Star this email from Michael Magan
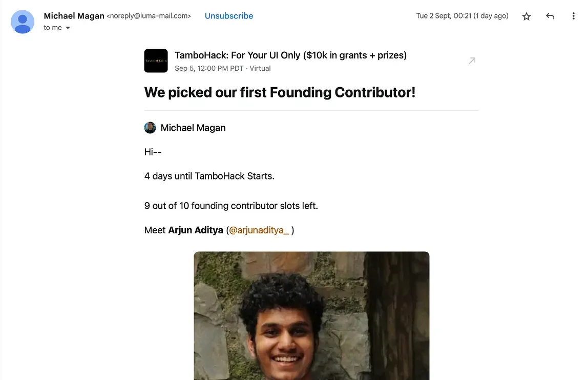 (x=527, y=16)
